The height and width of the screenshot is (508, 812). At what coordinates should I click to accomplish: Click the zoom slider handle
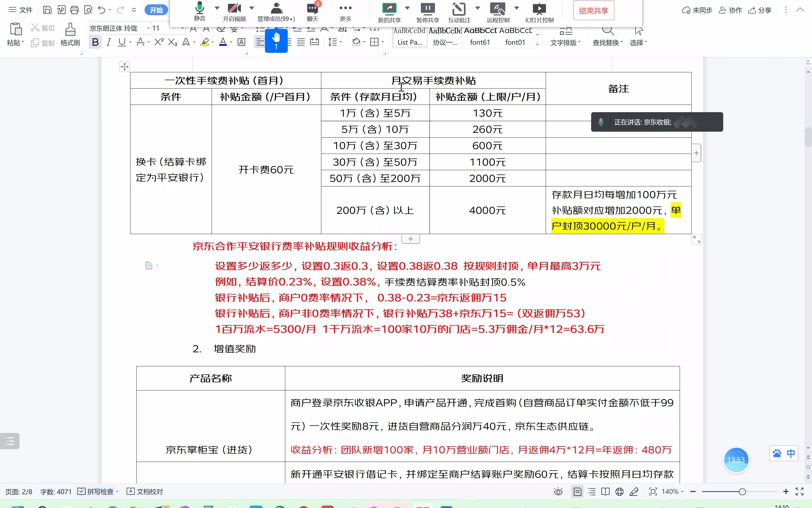742,492
